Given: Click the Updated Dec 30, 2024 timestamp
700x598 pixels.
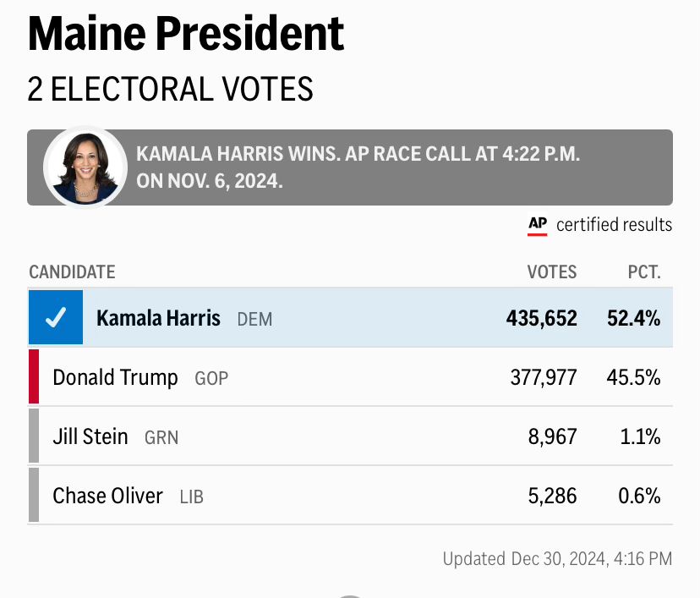Looking at the screenshot, I should (557, 558).
